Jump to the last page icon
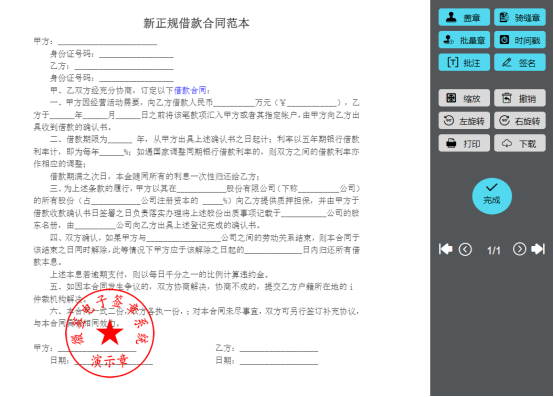This screenshot has width=554, height=397. pos(538,249)
